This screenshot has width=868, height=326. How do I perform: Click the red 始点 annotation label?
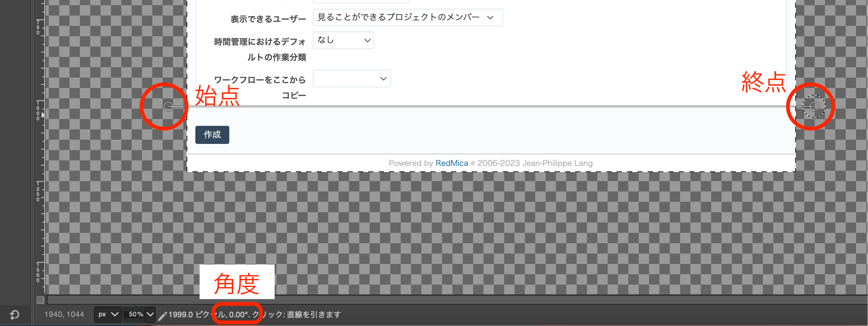click(x=217, y=96)
